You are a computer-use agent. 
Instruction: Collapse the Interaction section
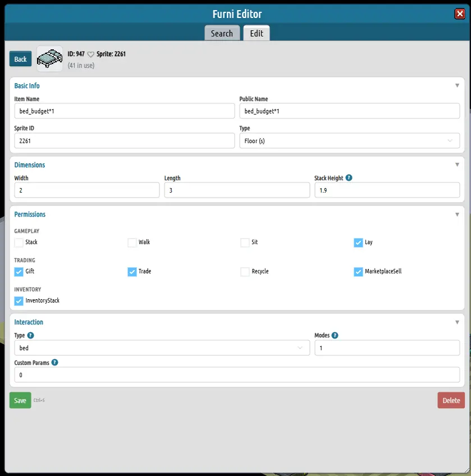coord(457,322)
